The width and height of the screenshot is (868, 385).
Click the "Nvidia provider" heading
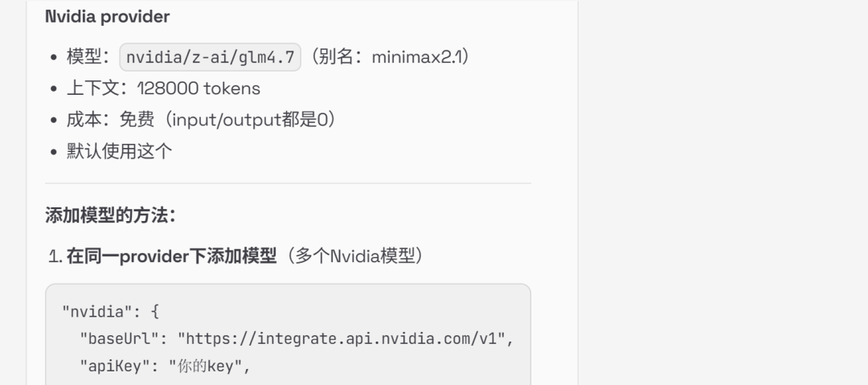pos(103,15)
